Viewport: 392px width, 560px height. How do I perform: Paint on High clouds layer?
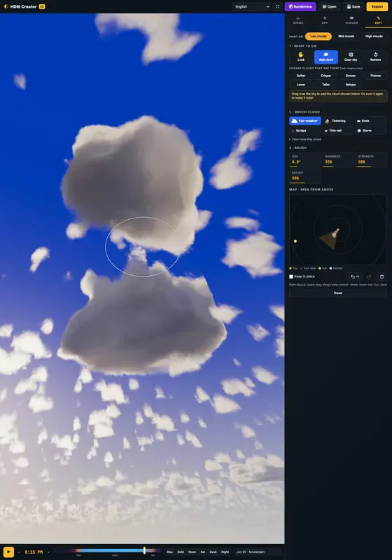(374, 36)
